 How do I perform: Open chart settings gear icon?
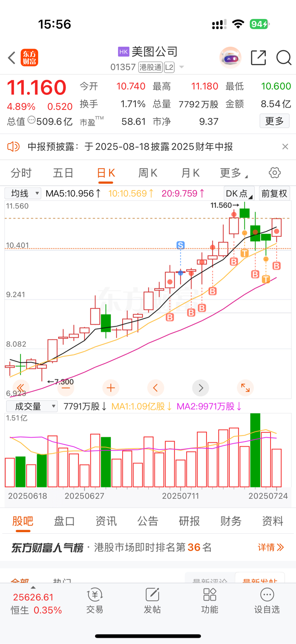pos(275,173)
